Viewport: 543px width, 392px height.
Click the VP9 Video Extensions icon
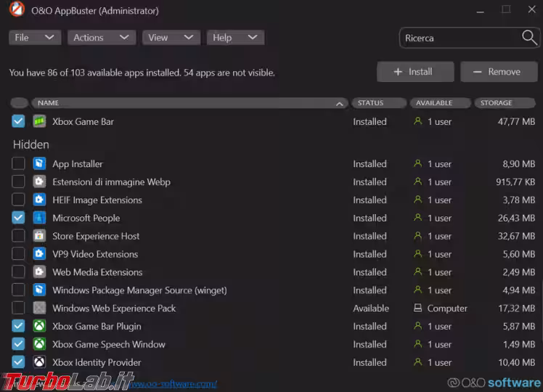[39, 254]
